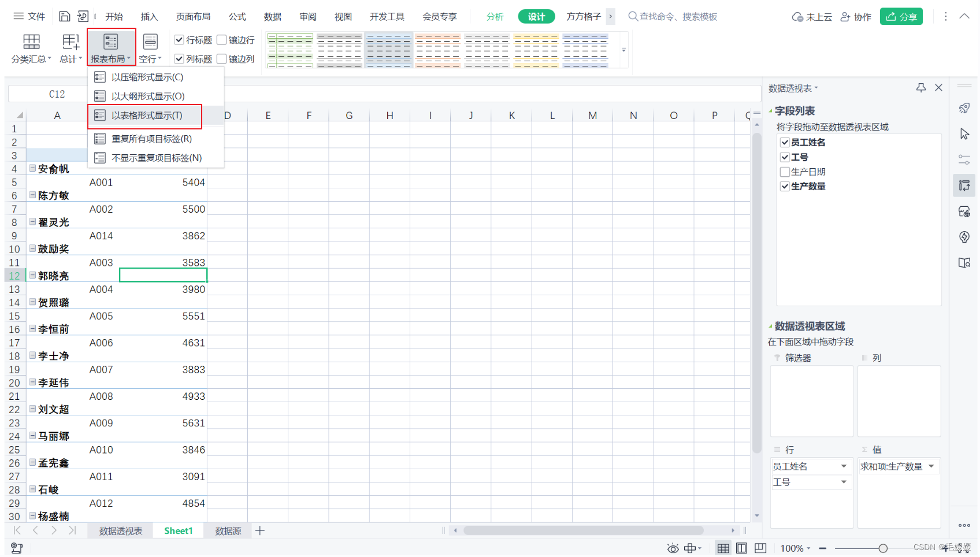Switch to normal view in status bar

[723, 548]
